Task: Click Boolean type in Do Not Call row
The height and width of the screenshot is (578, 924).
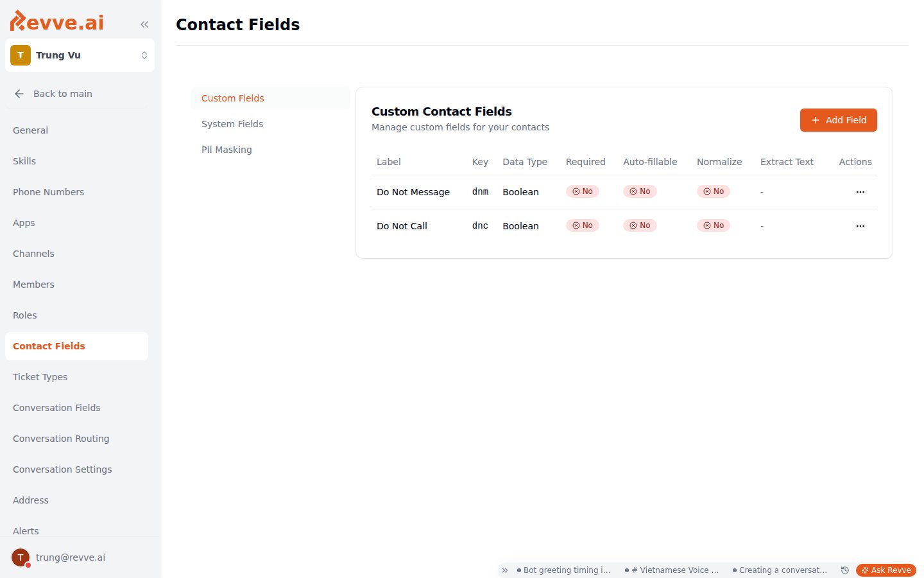Action: (520, 226)
